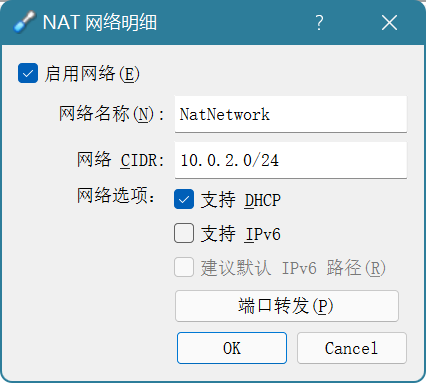Screen dimensions: 426x383
Task: Open the question mark help button
Action: (319, 23)
